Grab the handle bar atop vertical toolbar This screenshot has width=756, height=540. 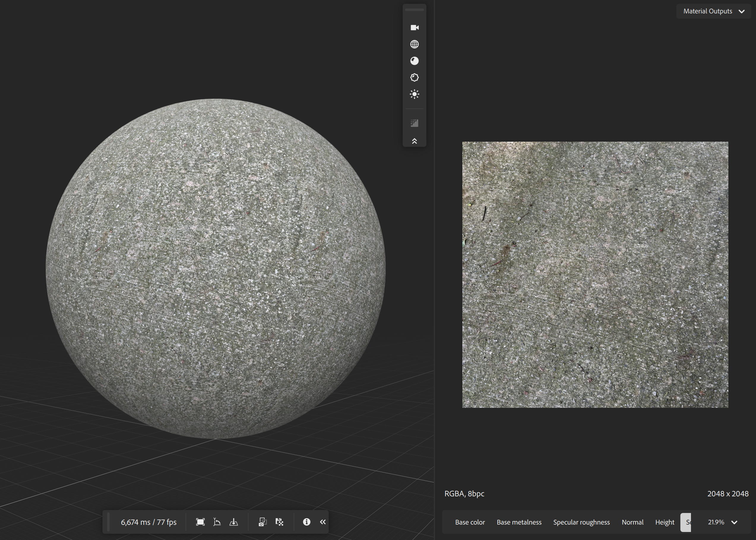tap(415, 10)
